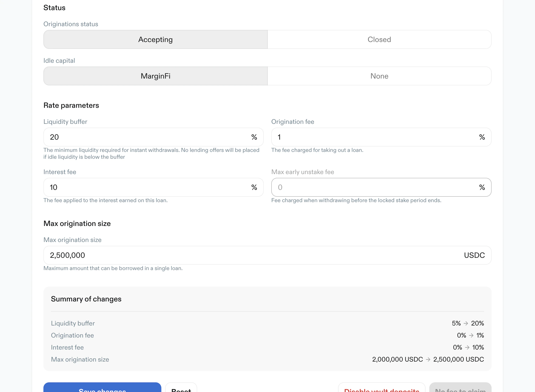Image resolution: width=535 pixels, height=392 pixels.
Task: Click the Summary of changes heading
Action: point(86,299)
